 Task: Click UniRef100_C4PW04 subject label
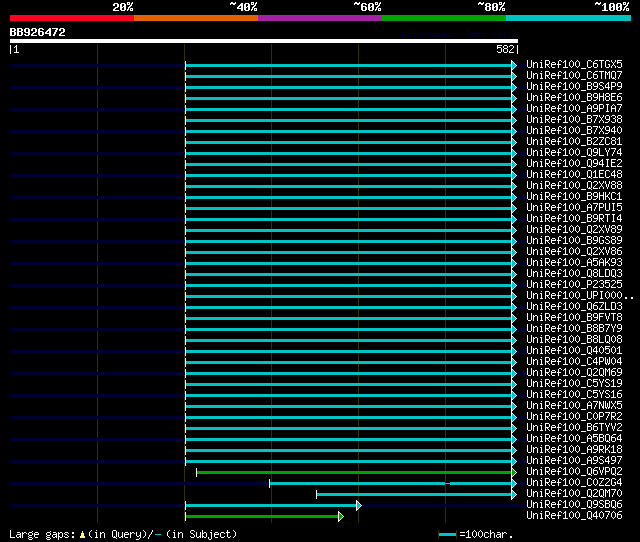pyautogui.click(x=574, y=362)
